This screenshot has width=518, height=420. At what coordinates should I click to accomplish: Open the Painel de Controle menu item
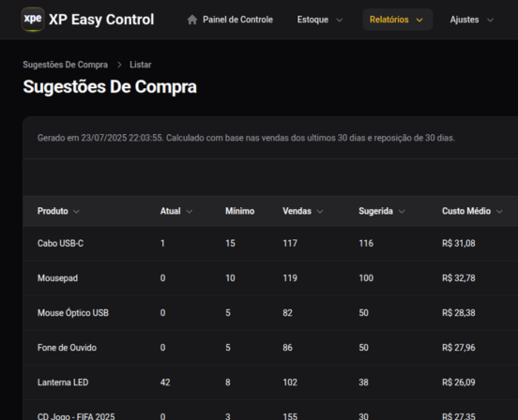click(x=230, y=20)
